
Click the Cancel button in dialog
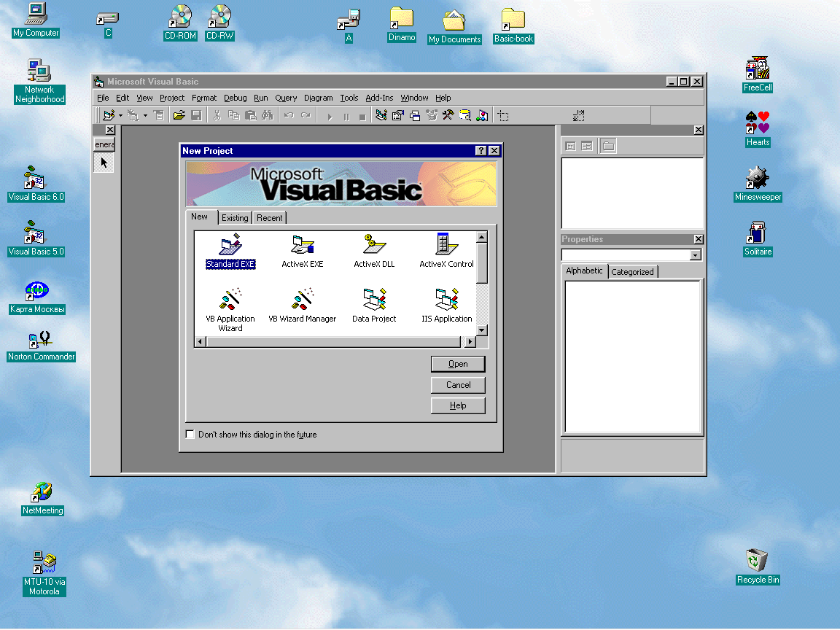458,385
